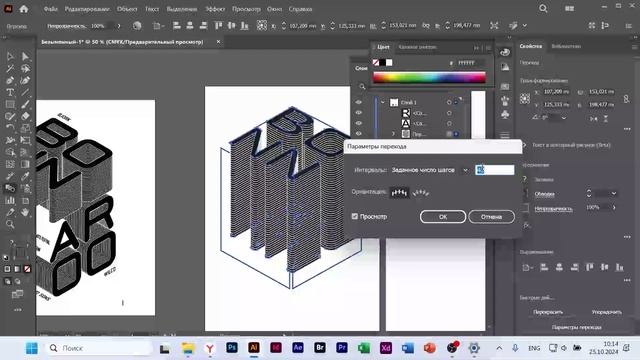Select the Magic Wand tool

click(x=10, y=68)
